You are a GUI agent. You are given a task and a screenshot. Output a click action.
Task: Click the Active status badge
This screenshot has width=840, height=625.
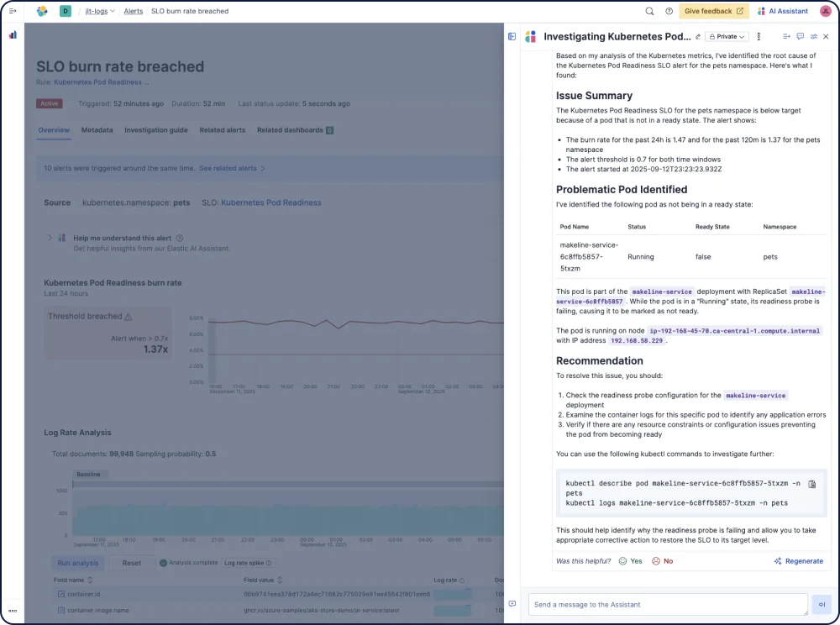click(50, 103)
